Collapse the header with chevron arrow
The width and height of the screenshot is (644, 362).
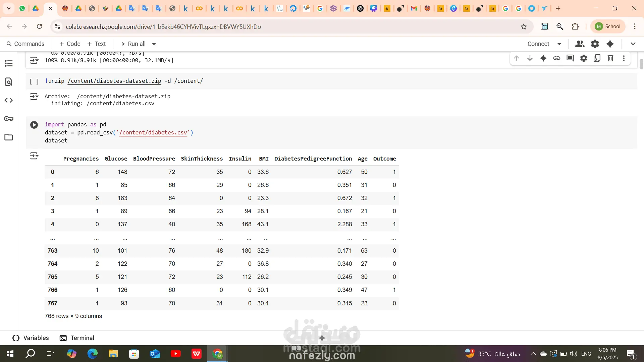point(633,44)
